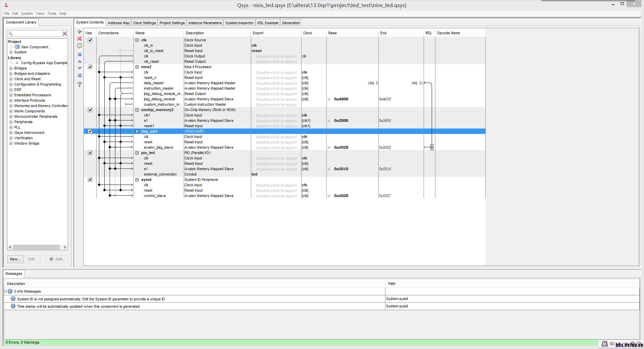Select the Messages tab

(x=14, y=273)
